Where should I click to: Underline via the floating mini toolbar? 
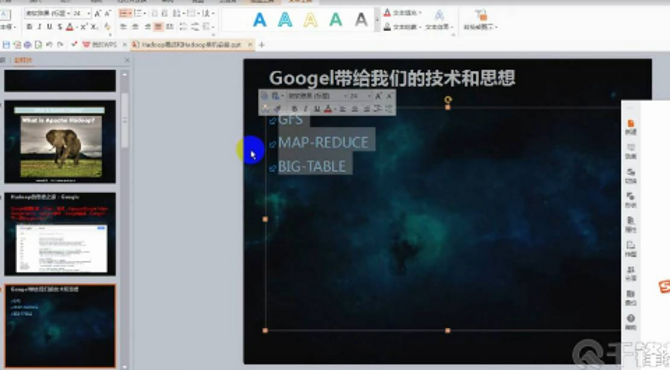pyautogui.click(x=317, y=109)
